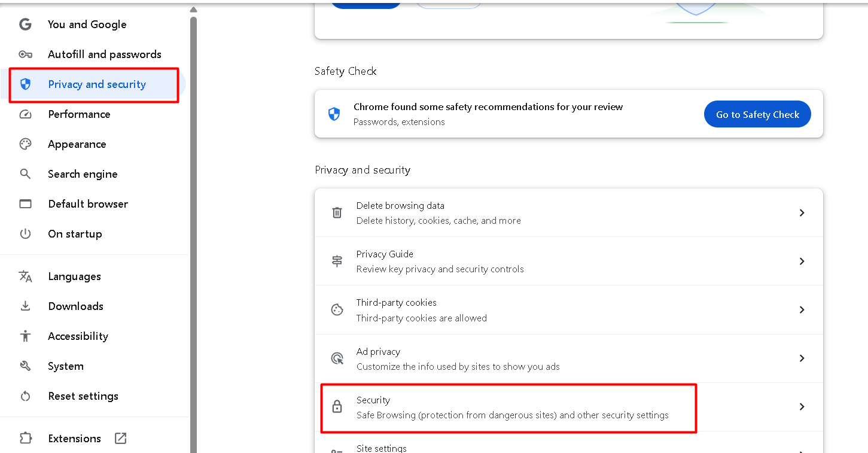Viewport: 868px width, 453px height.
Task: Click the 'Safe Browsing (protection from dangerous sites)' description
Action: pyautogui.click(x=513, y=415)
